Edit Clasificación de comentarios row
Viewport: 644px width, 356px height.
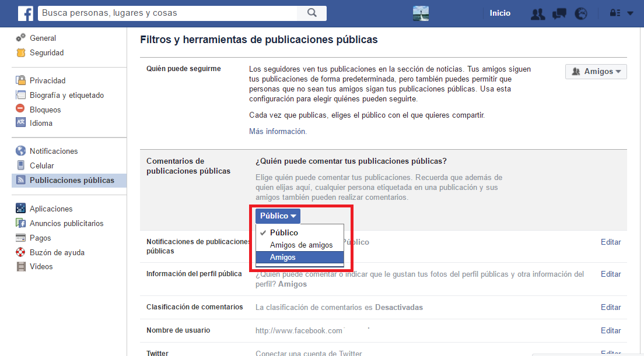(x=611, y=307)
